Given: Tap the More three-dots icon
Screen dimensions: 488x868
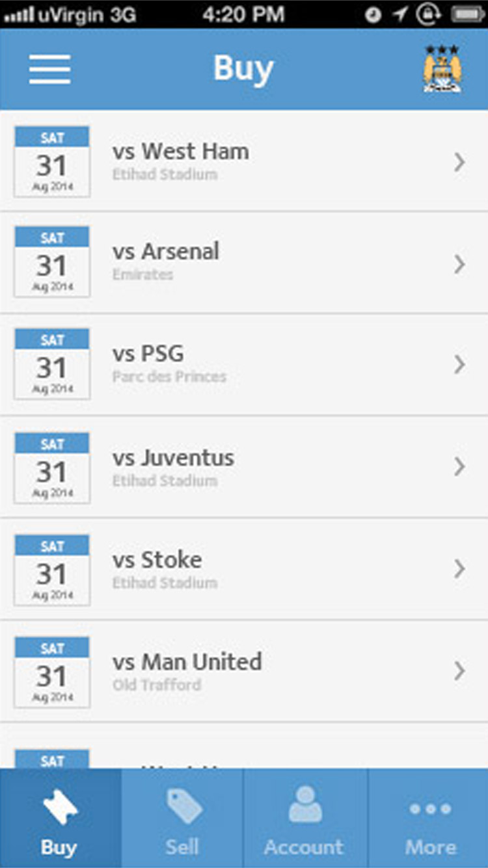Looking at the screenshot, I should coord(429,809).
